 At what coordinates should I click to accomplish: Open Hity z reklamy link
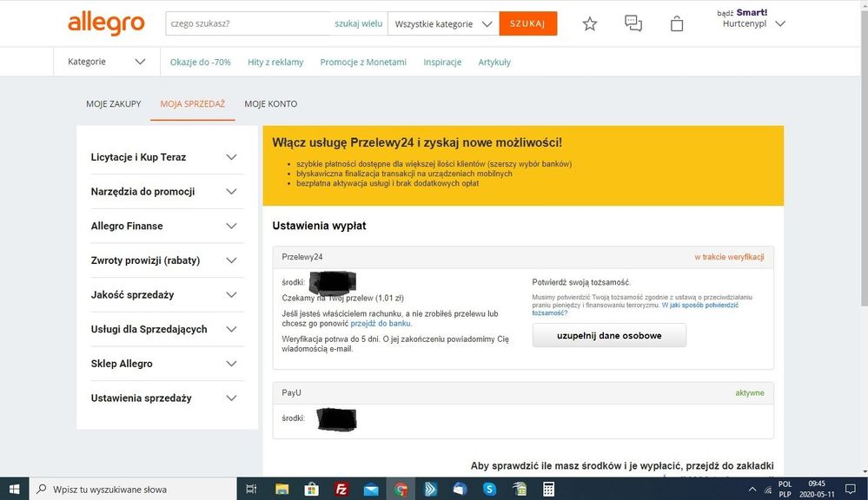click(x=275, y=62)
